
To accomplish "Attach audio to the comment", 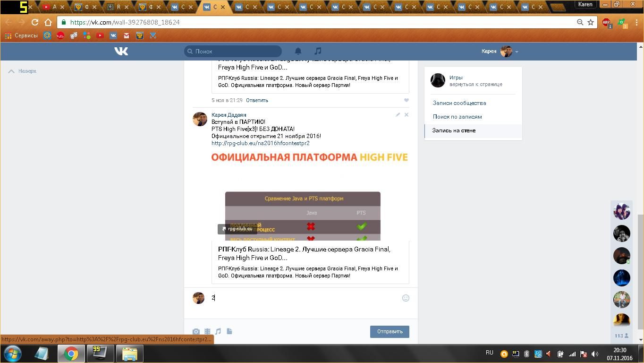I will pyautogui.click(x=218, y=331).
